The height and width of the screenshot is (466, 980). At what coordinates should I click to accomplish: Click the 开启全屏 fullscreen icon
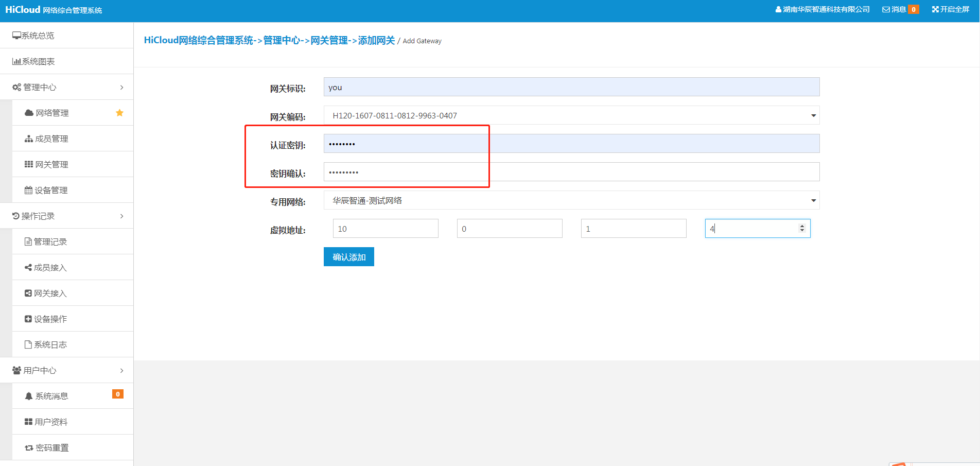[935, 9]
